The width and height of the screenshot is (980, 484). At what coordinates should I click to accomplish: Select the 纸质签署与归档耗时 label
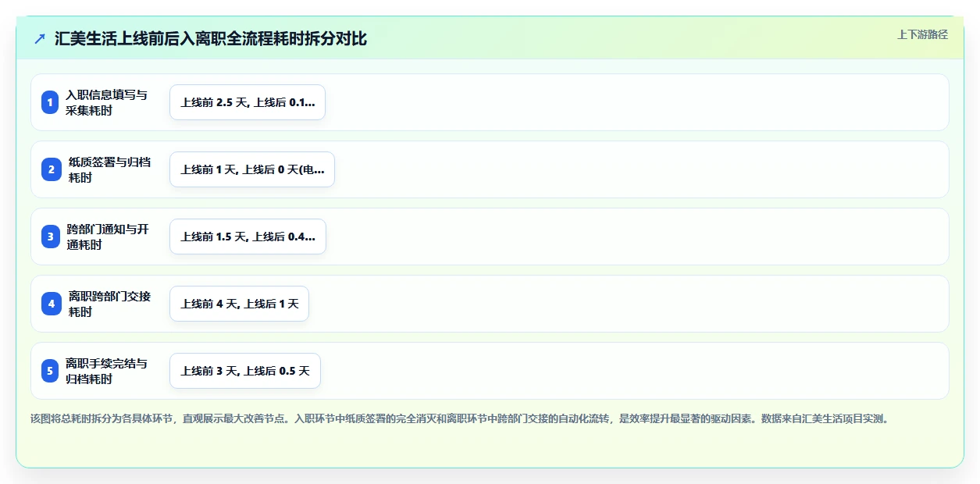tap(110, 169)
